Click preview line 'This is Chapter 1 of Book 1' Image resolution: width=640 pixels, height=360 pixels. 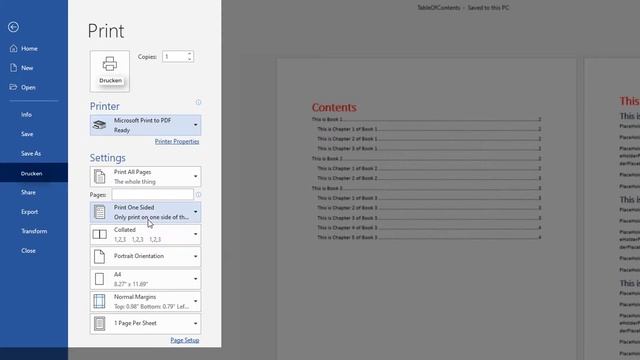429,129
